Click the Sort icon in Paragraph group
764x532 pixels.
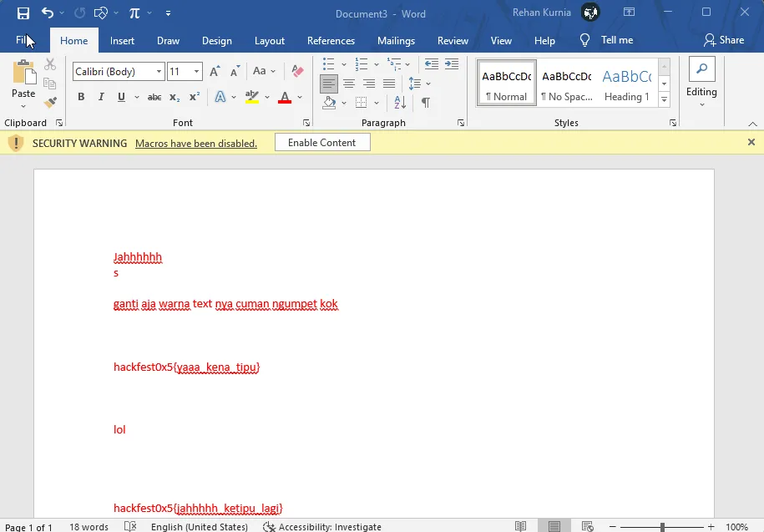[x=399, y=103]
